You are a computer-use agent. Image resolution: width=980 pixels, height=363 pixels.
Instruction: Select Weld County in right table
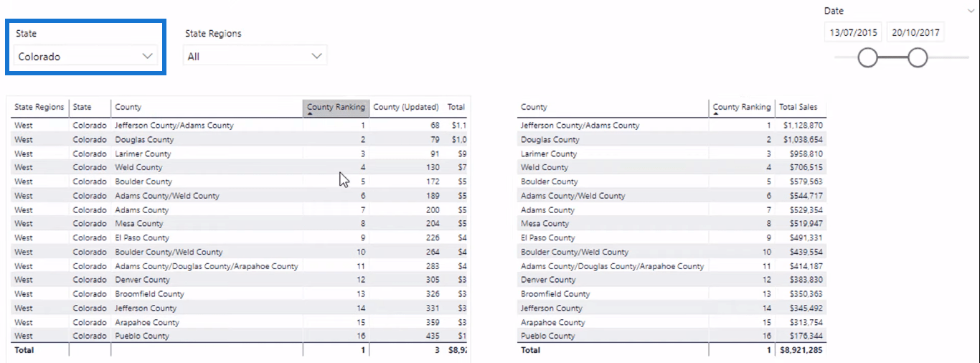tap(545, 167)
